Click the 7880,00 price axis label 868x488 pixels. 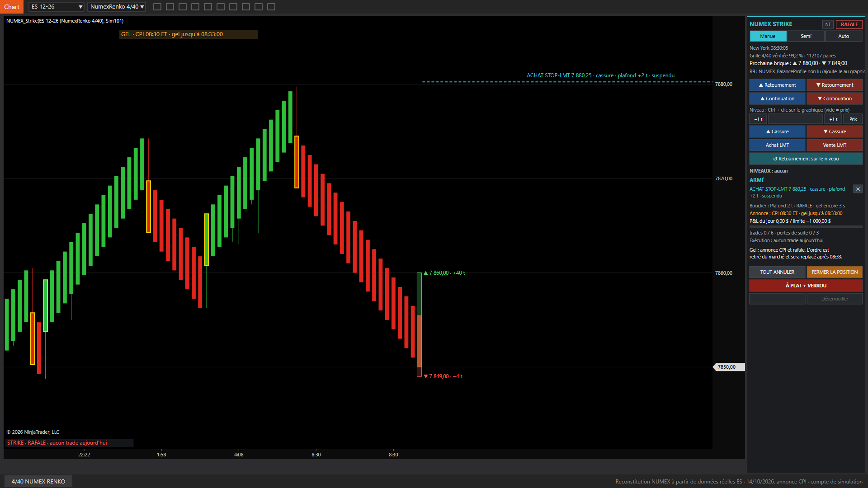point(724,84)
